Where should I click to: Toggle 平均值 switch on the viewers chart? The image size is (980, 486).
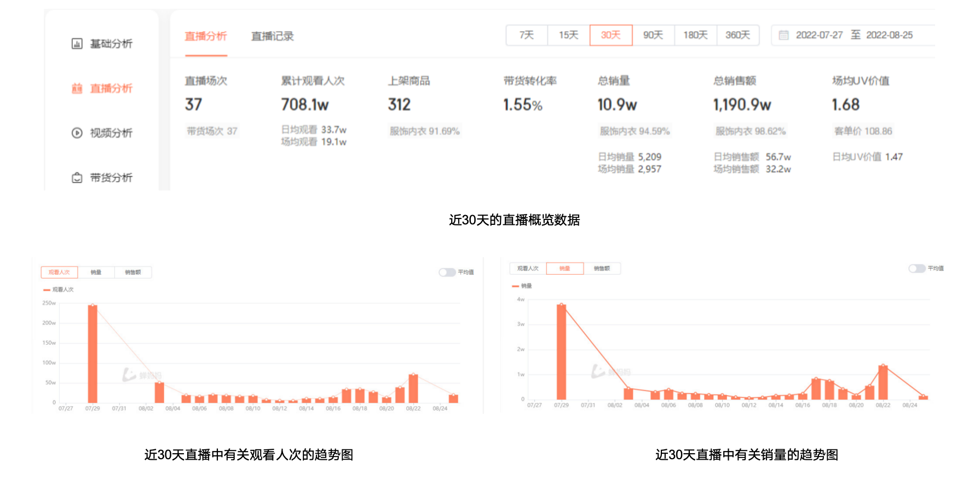[x=447, y=273]
